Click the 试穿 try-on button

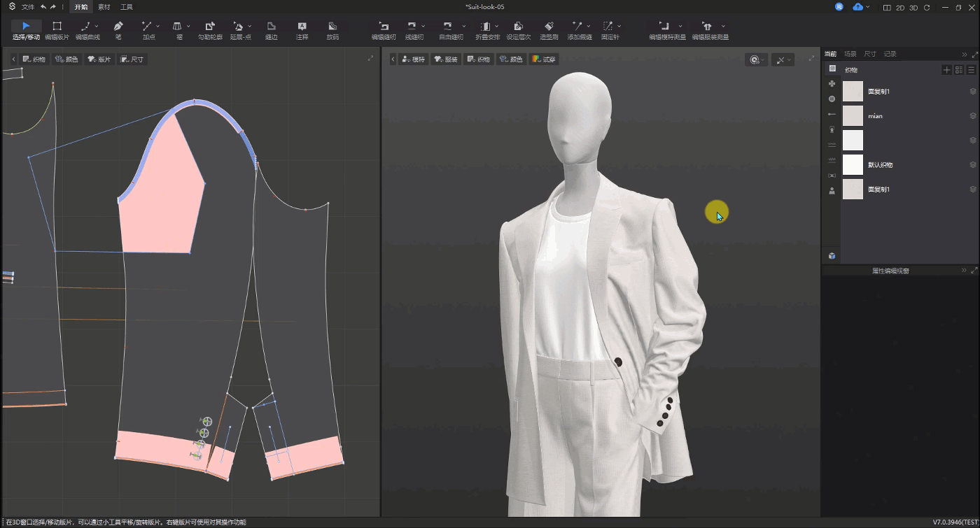pyautogui.click(x=544, y=59)
